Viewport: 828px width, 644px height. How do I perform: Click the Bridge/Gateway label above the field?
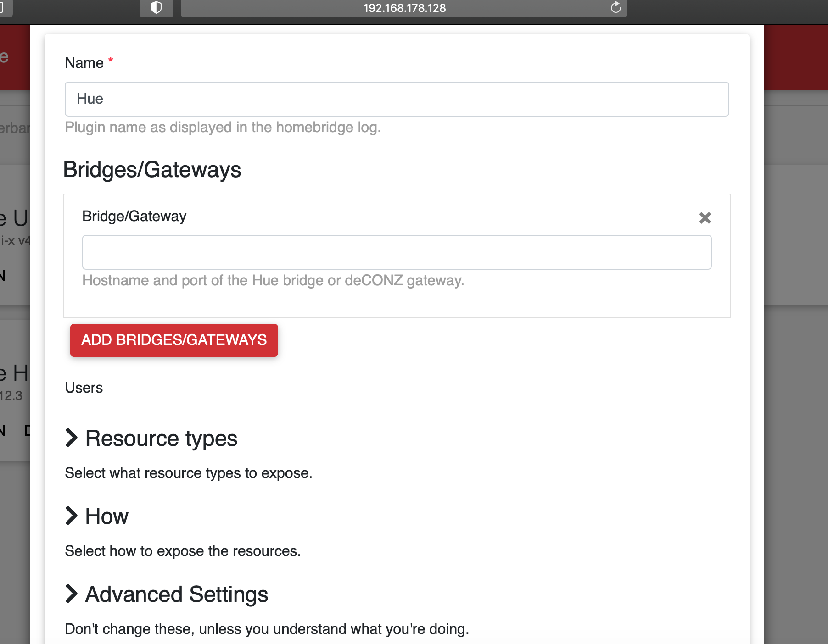[134, 216]
